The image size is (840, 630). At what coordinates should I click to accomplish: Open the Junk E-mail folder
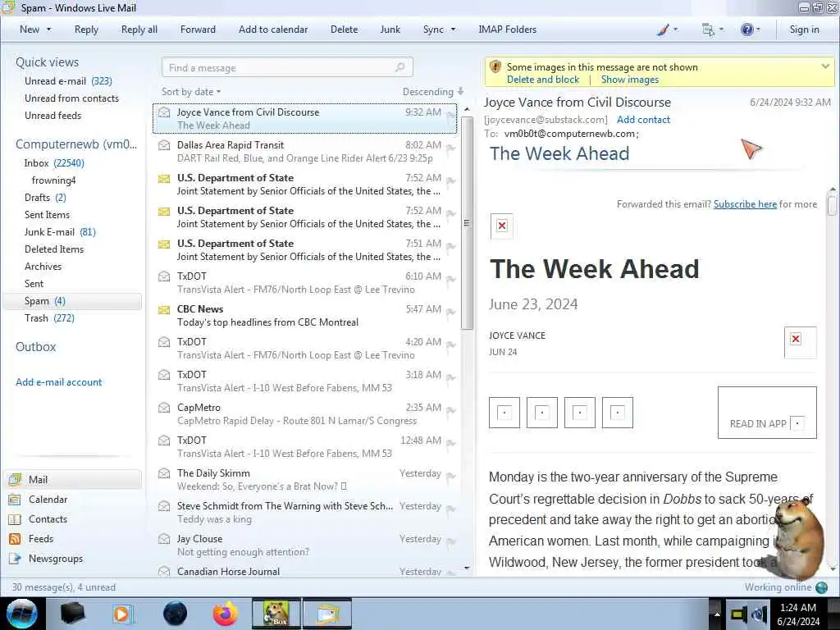[x=60, y=232]
